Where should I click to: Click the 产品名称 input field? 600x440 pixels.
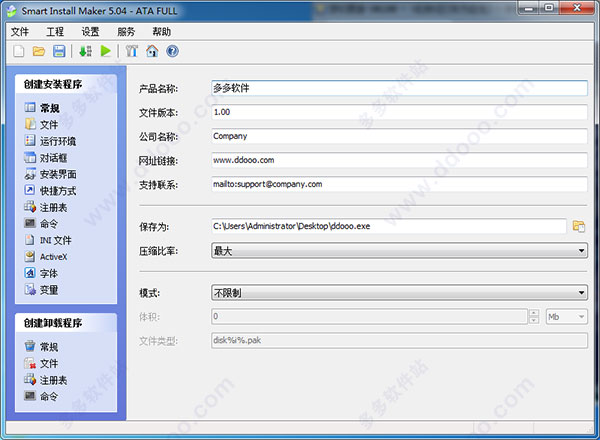[x=399, y=88]
